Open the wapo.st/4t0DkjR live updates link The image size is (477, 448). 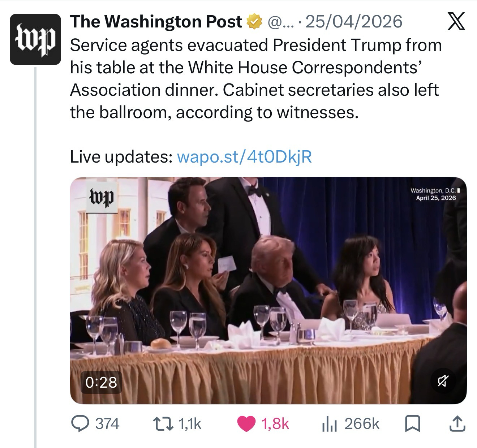(244, 157)
